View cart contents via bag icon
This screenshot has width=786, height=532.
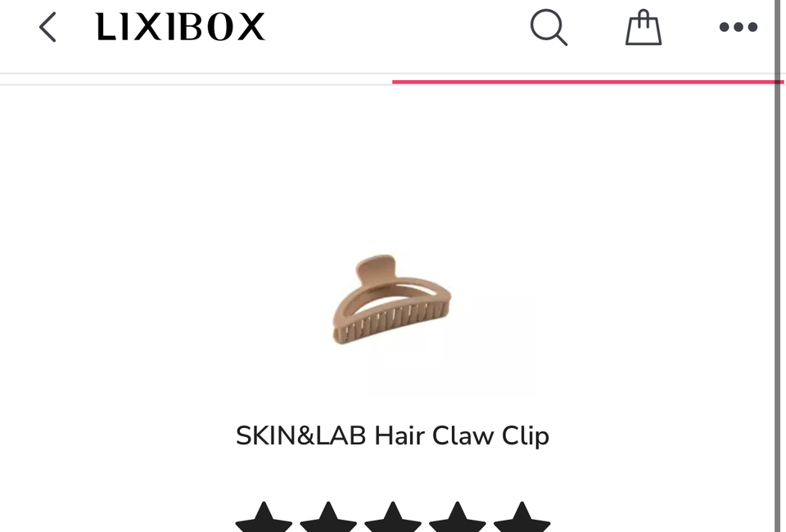coord(644,27)
